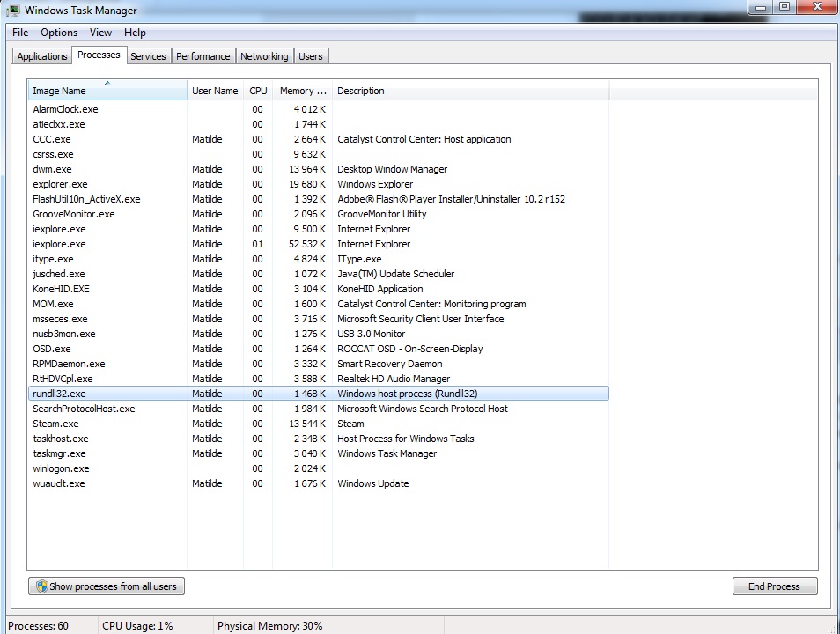Select the atiedxx.exe process row
Screen dimensions: 840x634
point(318,124)
